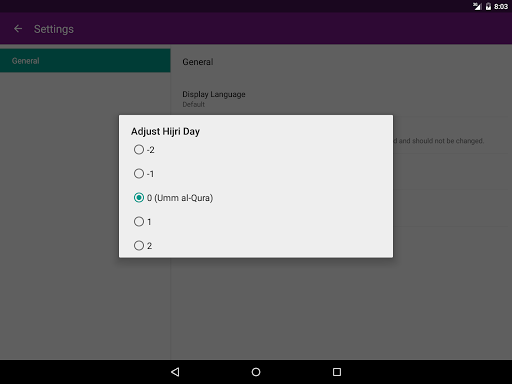
Task: Tap the signal strength icon
Action: click(477, 6)
